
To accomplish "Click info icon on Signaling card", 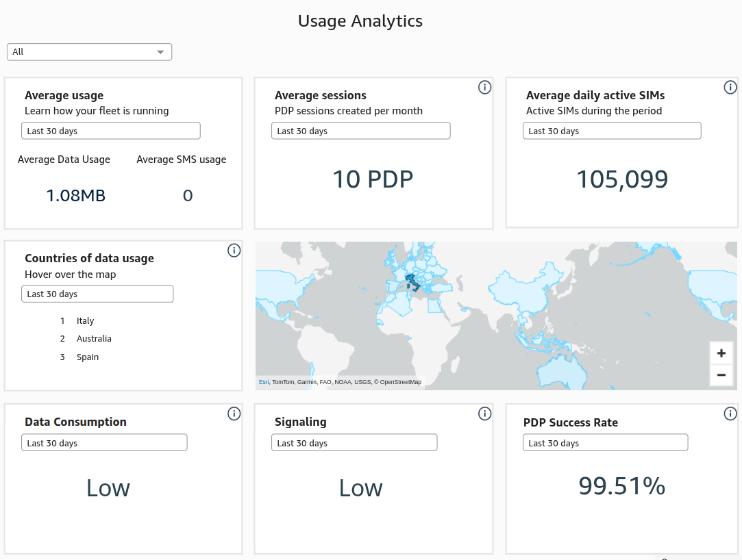I will point(484,413).
